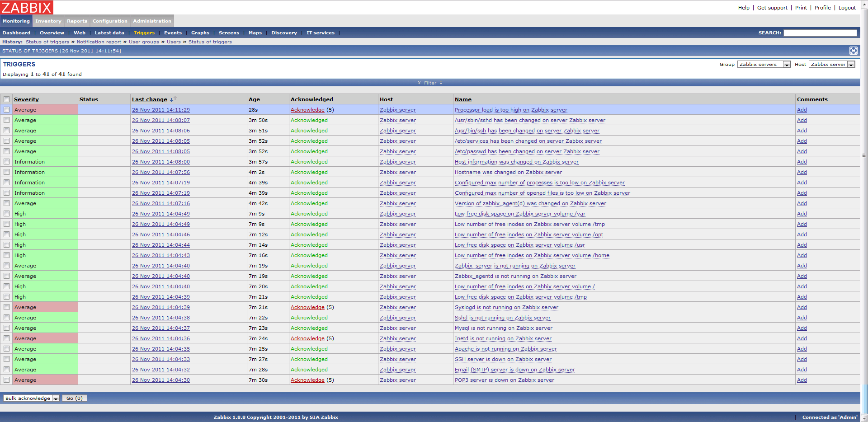Open Zabbix server host in Hostname changed row
868x422 pixels.
pos(398,172)
